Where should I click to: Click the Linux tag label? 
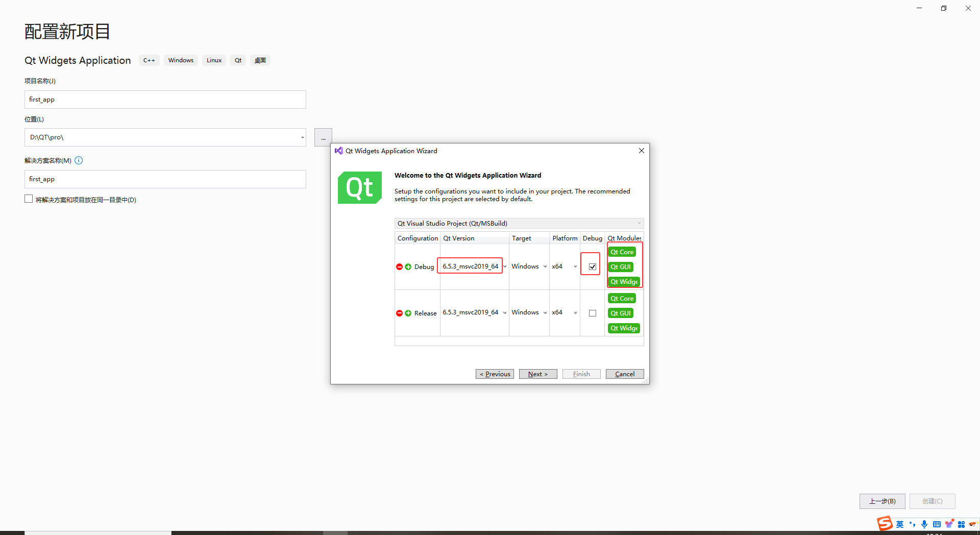pos(214,60)
